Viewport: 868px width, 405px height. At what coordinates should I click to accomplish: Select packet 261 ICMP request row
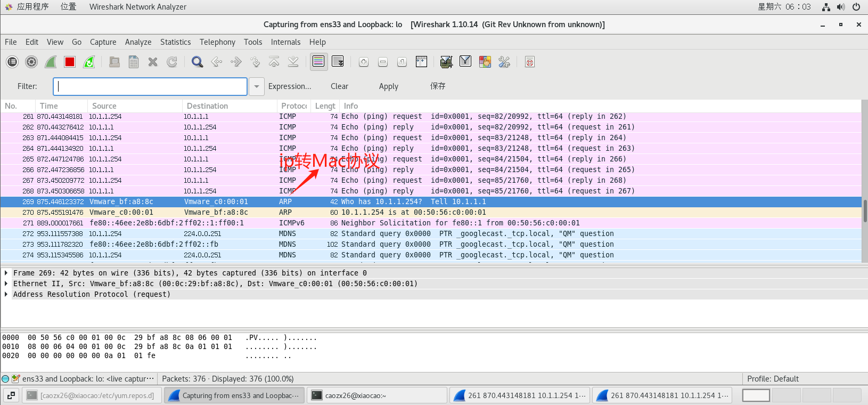[431, 116]
